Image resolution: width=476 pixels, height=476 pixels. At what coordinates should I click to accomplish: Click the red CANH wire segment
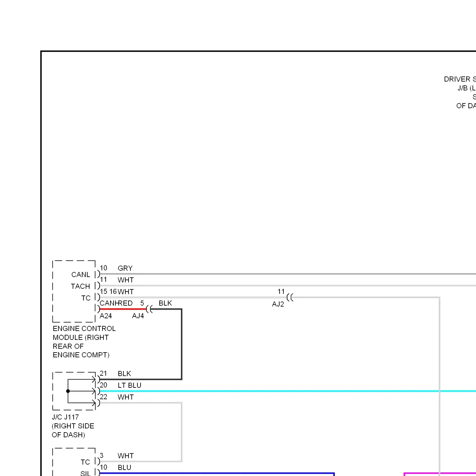(123, 309)
